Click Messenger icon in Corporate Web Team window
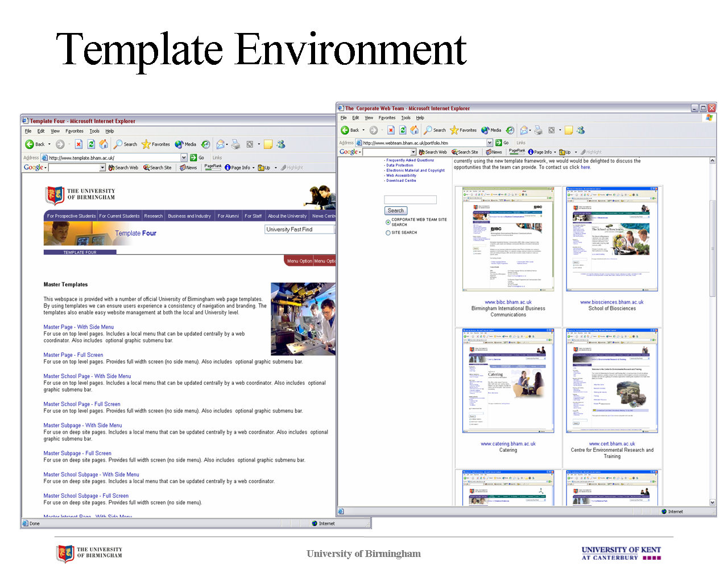The width and height of the screenshot is (728, 582). tap(581, 130)
